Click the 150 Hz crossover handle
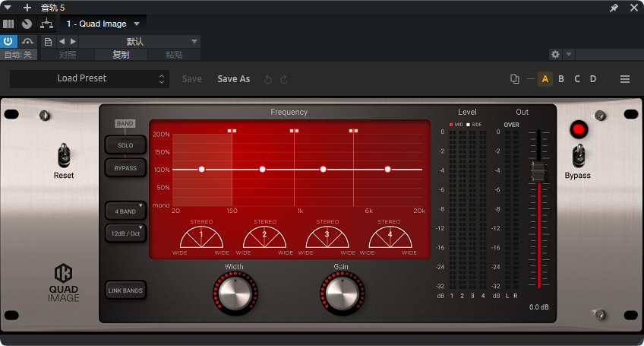Viewport: 644px width, 346px height. (x=232, y=131)
